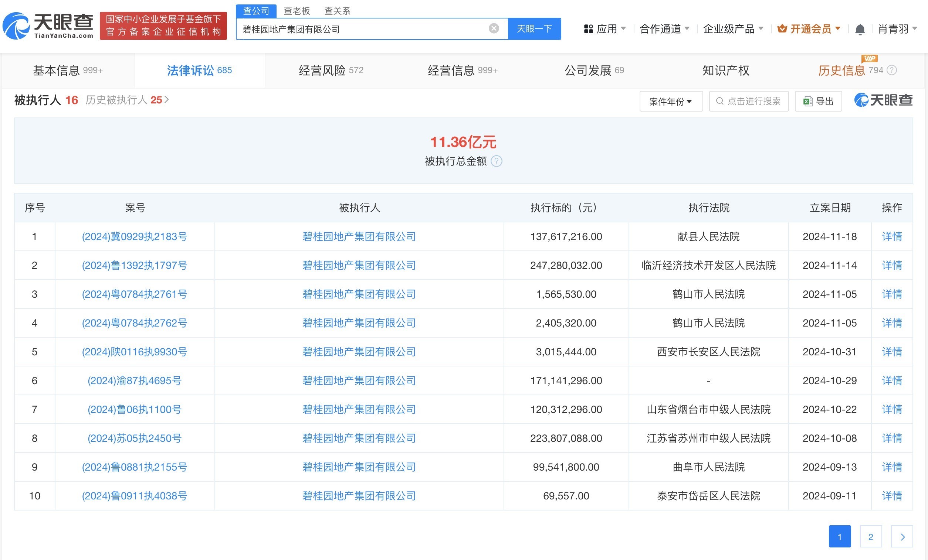Open notifications via the bell icon
The image size is (928, 560).
click(x=860, y=29)
